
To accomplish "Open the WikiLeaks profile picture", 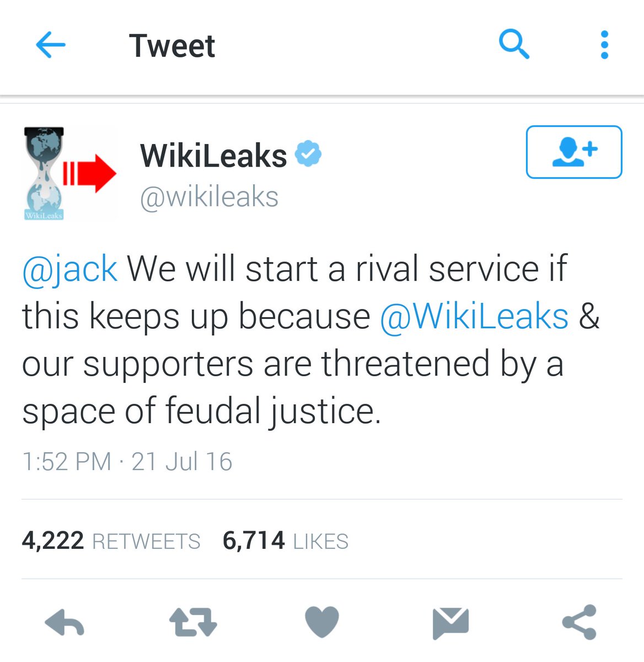I will click(x=70, y=173).
